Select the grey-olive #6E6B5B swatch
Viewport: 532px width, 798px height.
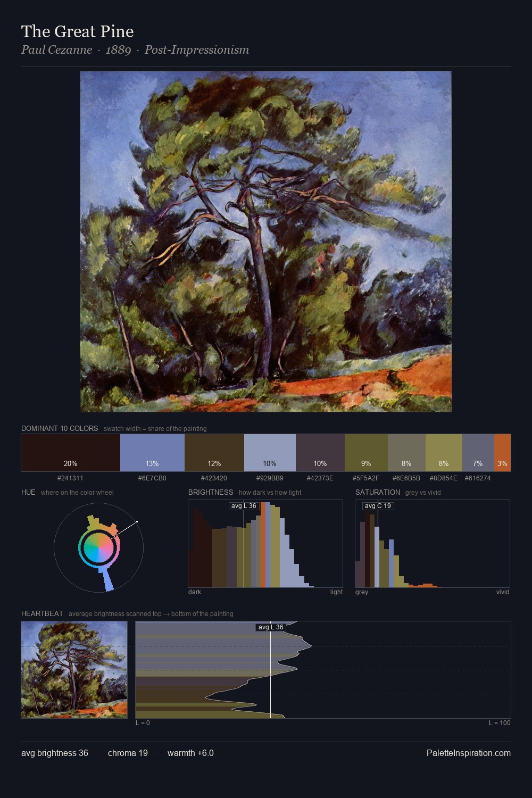pos(406,453)
